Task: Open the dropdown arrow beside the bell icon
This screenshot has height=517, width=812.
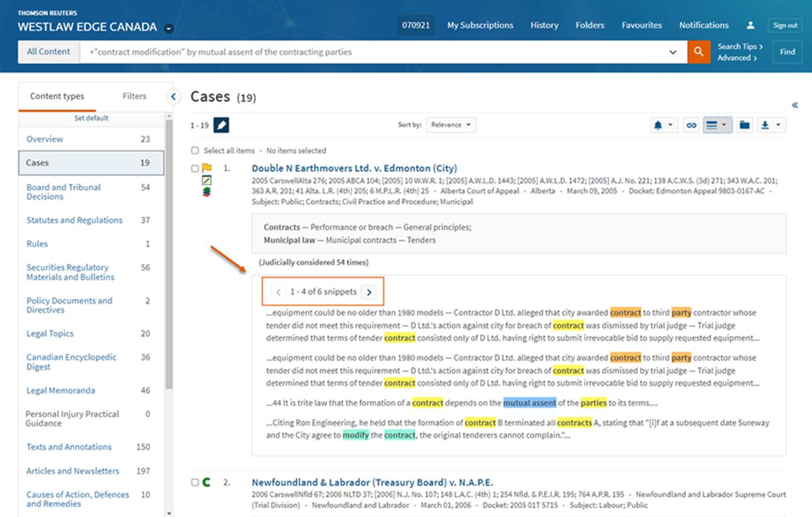Action: [x=670, y=125]
